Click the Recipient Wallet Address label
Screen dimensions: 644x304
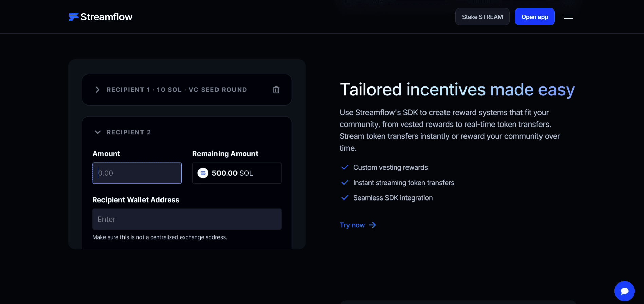136,200
